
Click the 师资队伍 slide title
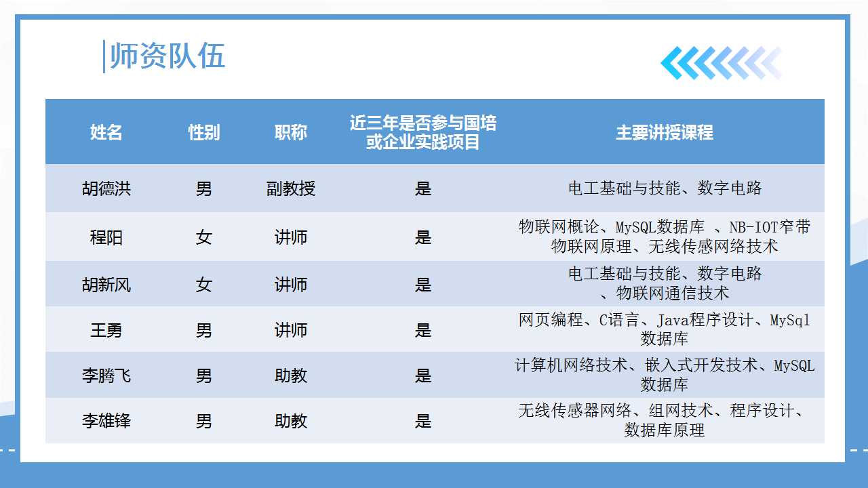click(x=167, y=56)
